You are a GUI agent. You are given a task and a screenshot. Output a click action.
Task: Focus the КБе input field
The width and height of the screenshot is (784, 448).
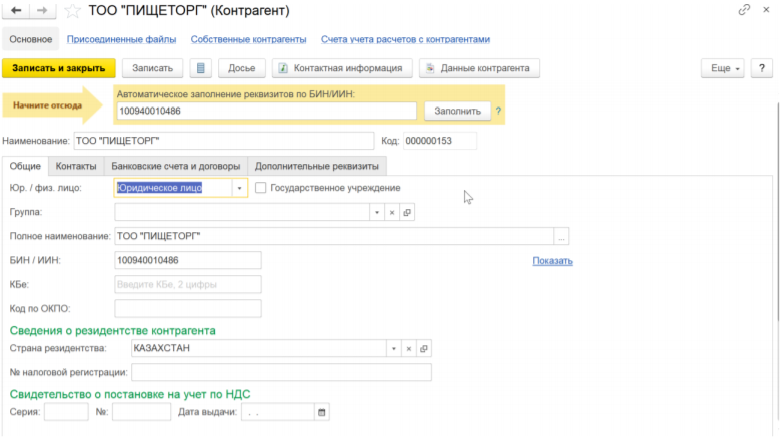click(x=188, y=284)
